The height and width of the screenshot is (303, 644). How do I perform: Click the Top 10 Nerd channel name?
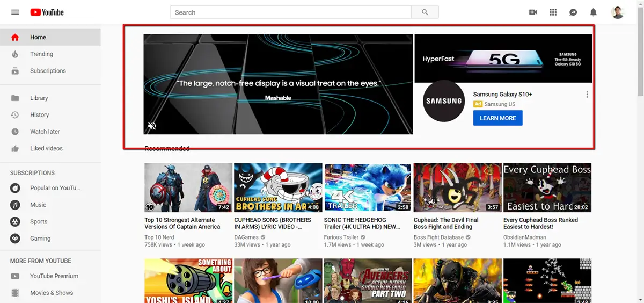click(x=159, y=237)
